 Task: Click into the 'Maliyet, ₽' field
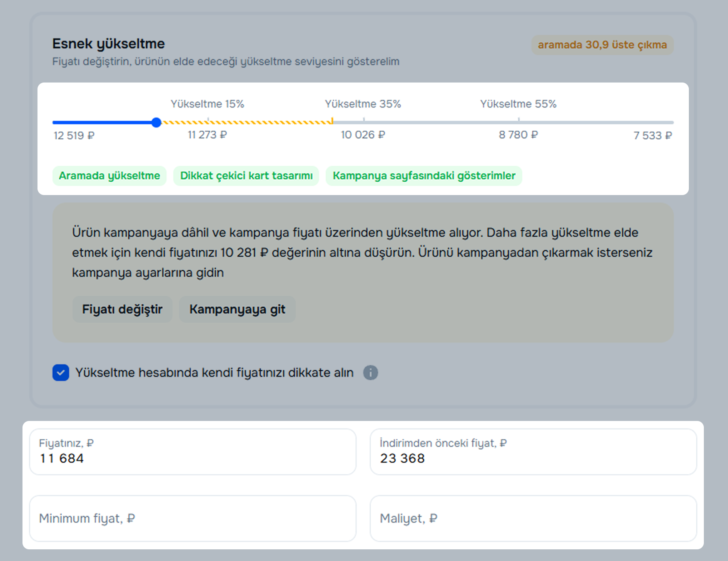point(533,518)
